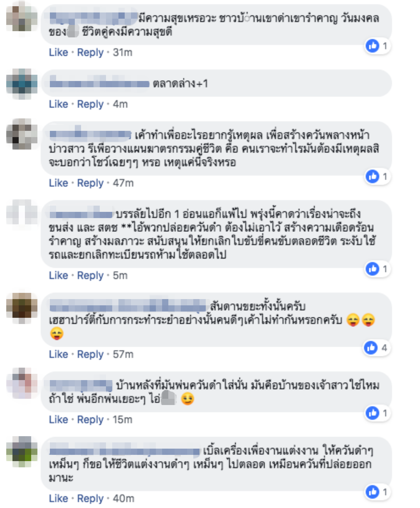Screen dimensions: 420x508
Task: Click the like reaction icon on the 15m comment
Action: pos(372,413)
